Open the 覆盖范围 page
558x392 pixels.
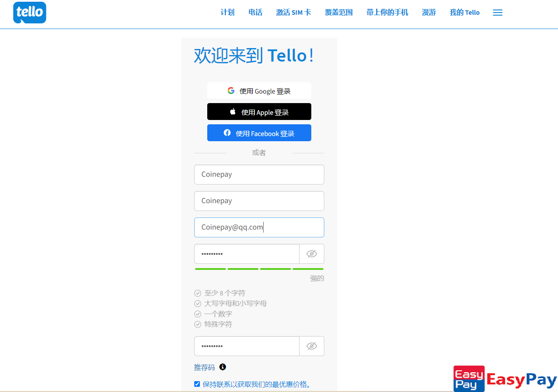(339, 13)
